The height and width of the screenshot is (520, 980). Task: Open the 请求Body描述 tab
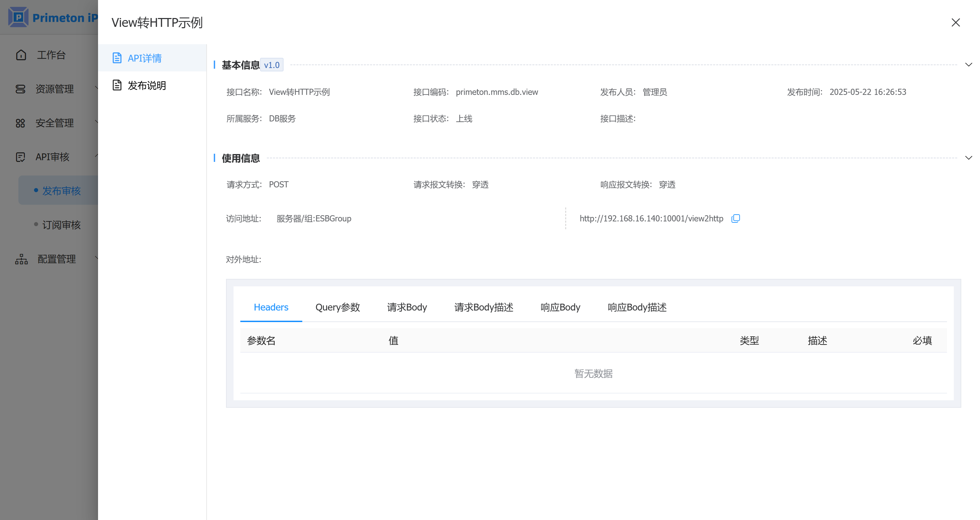pos(484,307)
